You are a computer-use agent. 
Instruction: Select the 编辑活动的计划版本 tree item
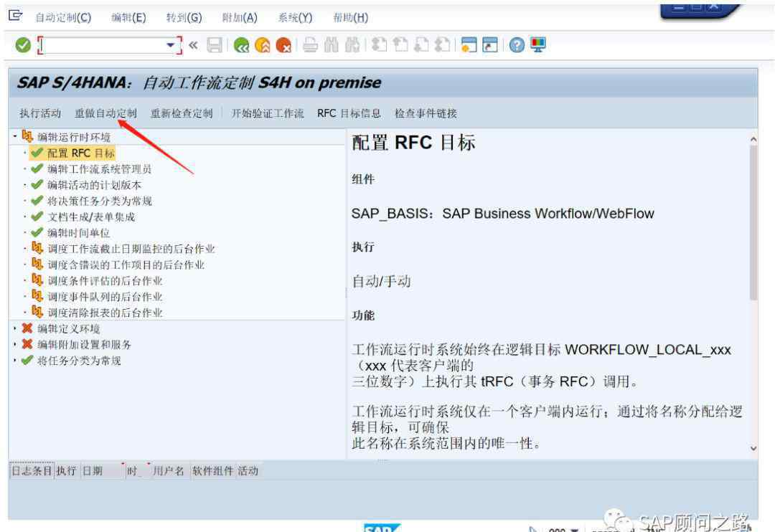(x=94, y=185)
